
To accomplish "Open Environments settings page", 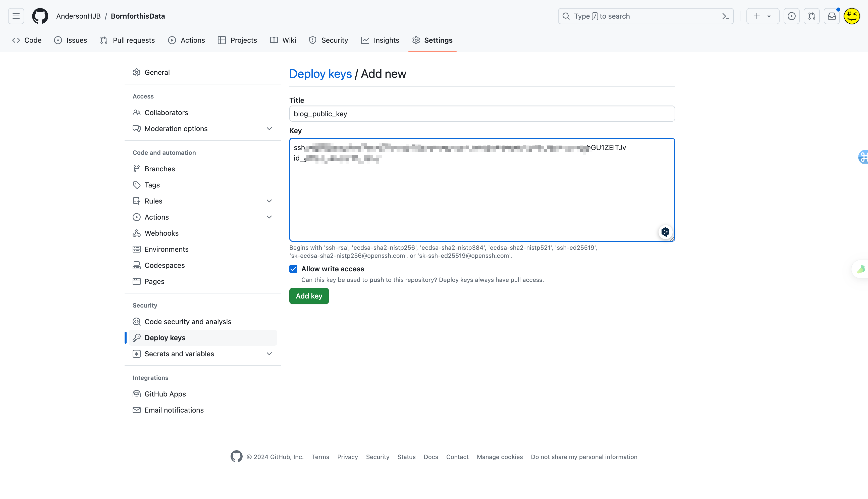I will point(203,249).
